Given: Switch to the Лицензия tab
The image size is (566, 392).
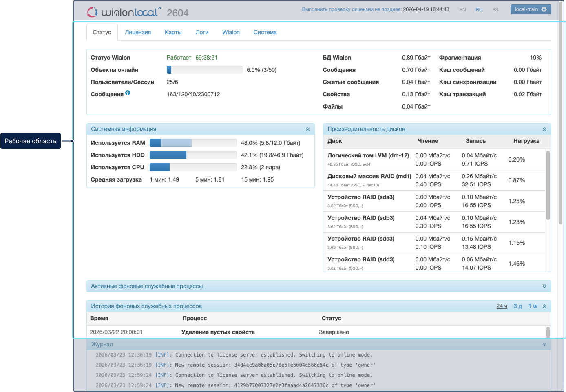Looking at the screenshot, I should pyautogui.click(x=138, y=32).
